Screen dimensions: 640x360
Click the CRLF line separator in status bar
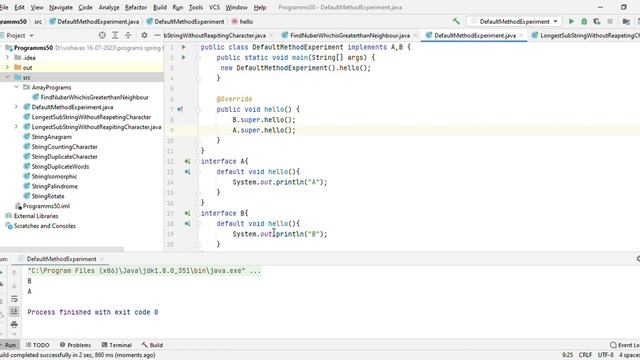coord(585,355)
